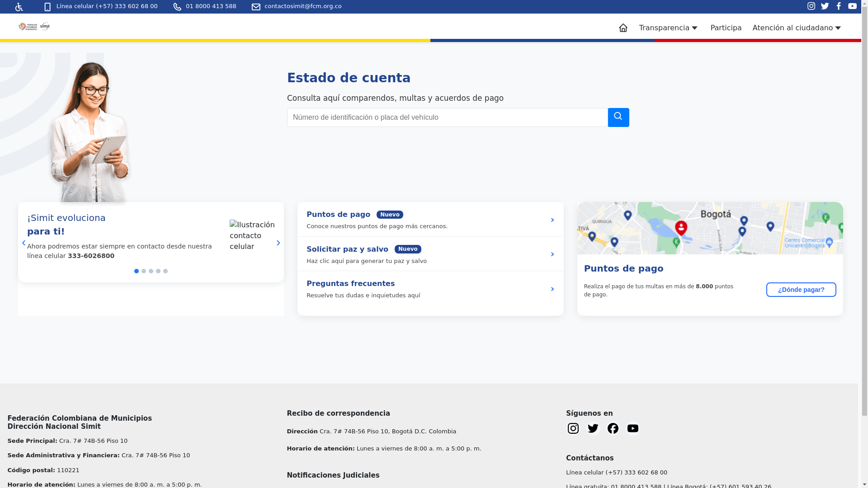Open the accessibility wheelchair icon

19,7
